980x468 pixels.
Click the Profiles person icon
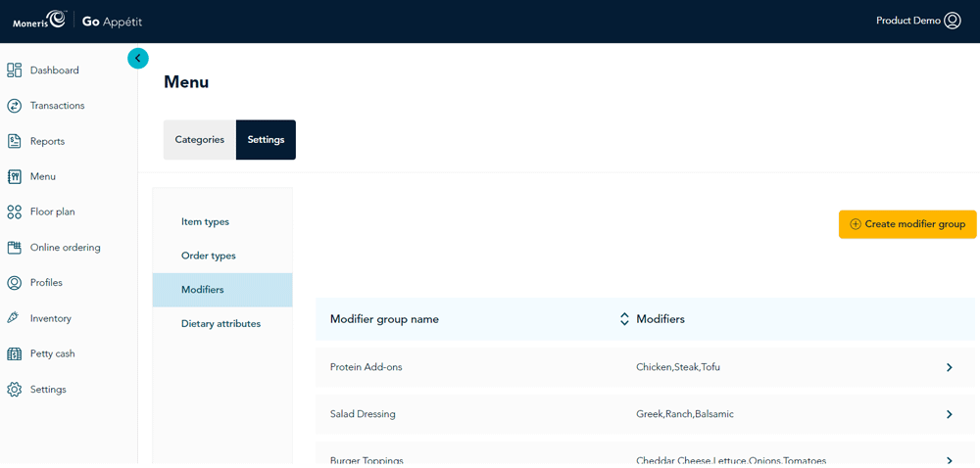pyautogui.click(x=15, y=283)
